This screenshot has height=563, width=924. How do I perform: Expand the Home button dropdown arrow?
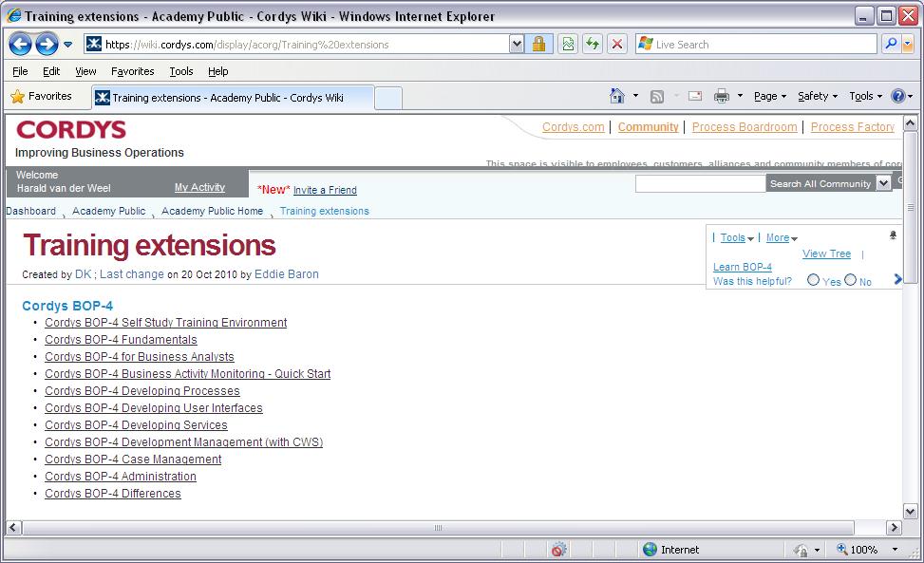click(x=635, y=95)
